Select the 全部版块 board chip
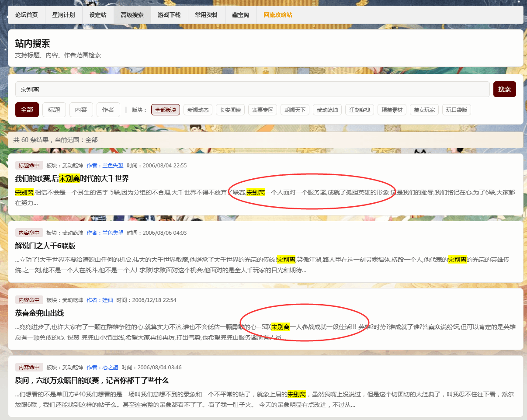The width and height of the screenshot is (527, 420). click(166, 110)
